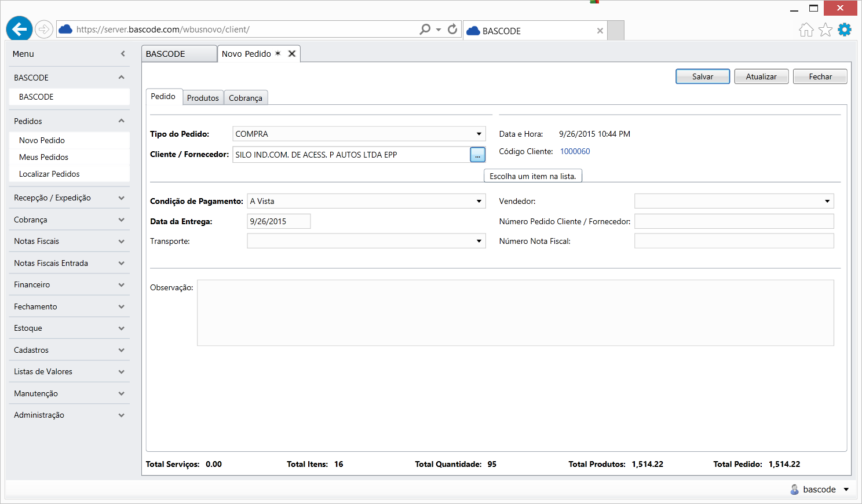Open Meus Pedidos in sidebar

pos(70,157)
